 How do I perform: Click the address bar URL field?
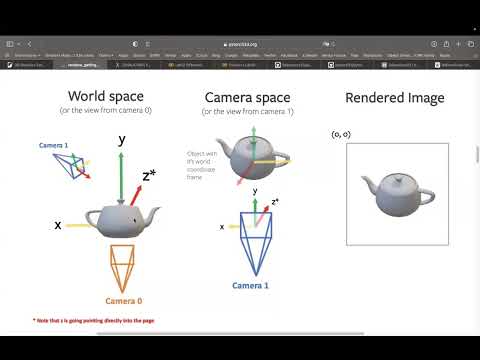pyautogui.click(x=241, y=44)
